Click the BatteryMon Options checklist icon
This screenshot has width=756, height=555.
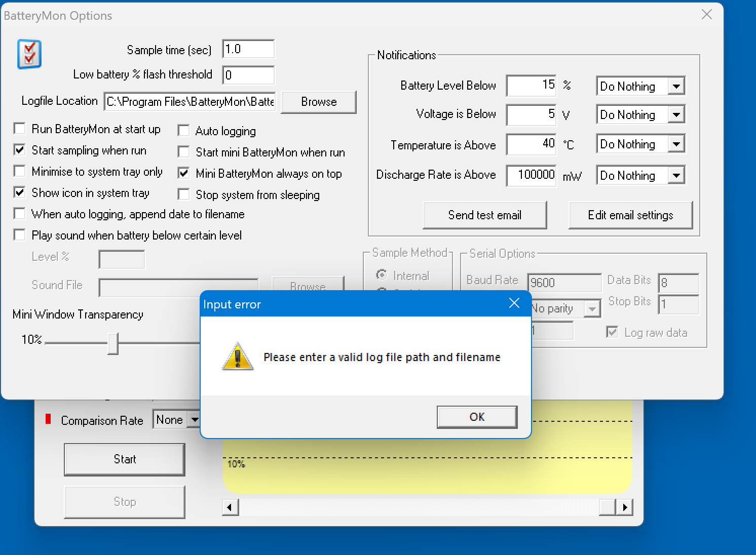click(29, 54)
